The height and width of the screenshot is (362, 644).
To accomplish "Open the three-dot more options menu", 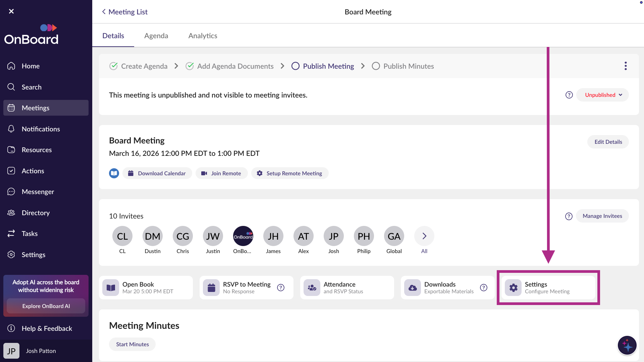I will point(626,66).
